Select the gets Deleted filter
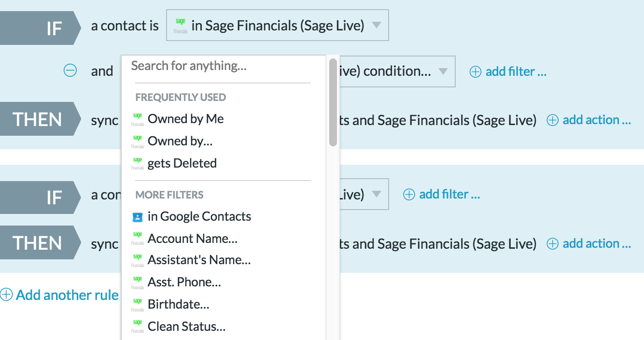644x340 pixels. click(182, 163)
